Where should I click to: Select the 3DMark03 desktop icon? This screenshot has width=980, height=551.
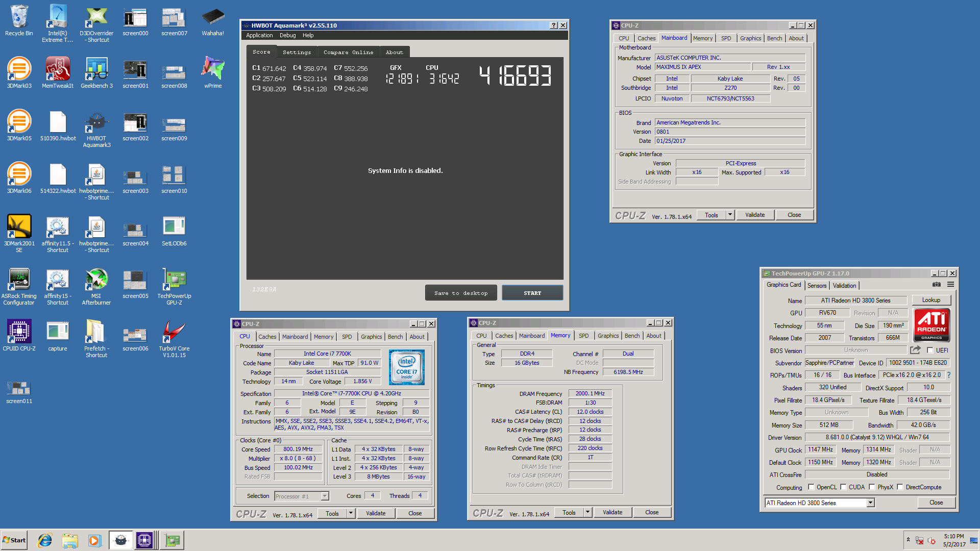click(19, 73)
